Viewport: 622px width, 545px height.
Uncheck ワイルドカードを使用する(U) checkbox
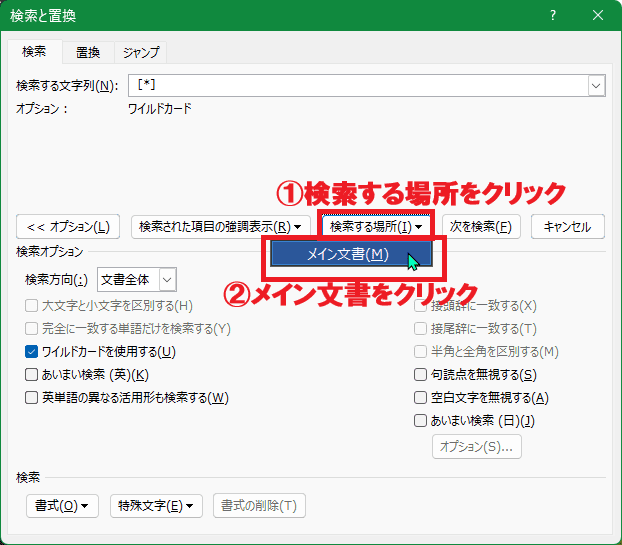(x=31, y=352)
